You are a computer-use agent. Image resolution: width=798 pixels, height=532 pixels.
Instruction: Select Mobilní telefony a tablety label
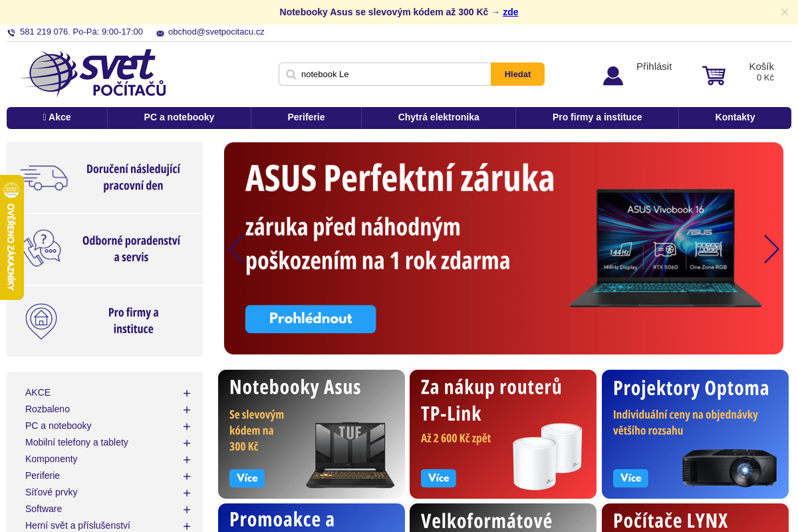pos(76,443)
